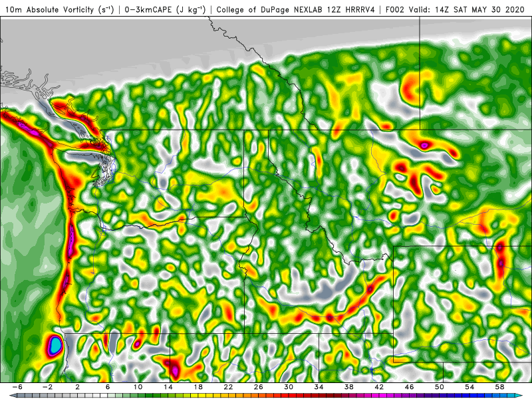Viewport: 532px width, 399px height.
Task: Click the '58' colorbar tick label
Action: coord(499,387)
